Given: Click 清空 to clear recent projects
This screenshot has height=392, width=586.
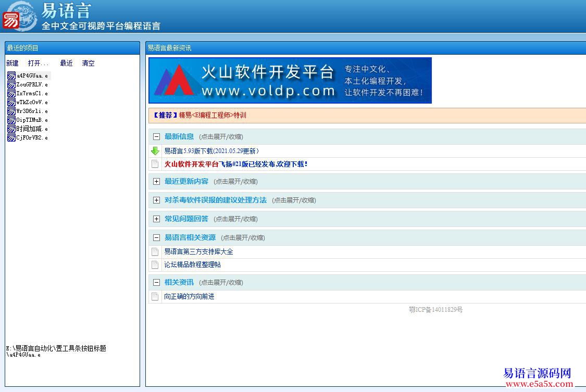Looking at the screenshot, I should [88, 64].
